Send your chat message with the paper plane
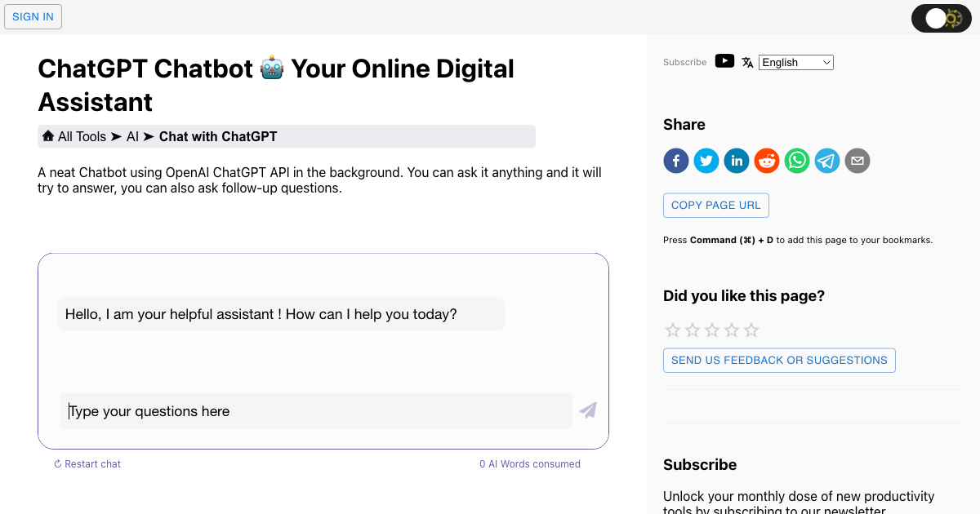The width and height of the screenshot is (980, 514). (x=587, y=410)
